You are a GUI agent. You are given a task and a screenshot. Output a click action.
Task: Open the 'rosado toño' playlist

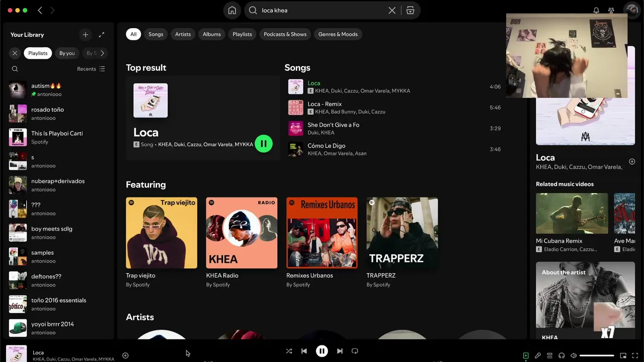pyautogui.click(x=58, y=114)
